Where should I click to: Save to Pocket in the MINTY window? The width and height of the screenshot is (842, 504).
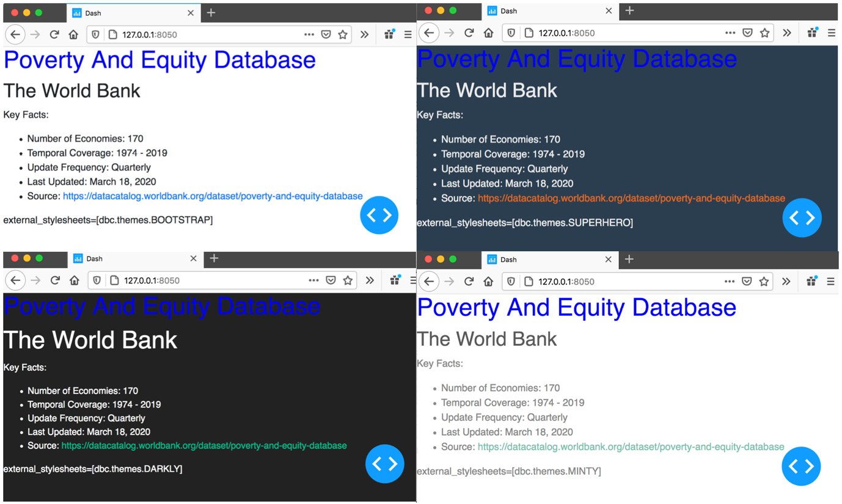point(747,282)
